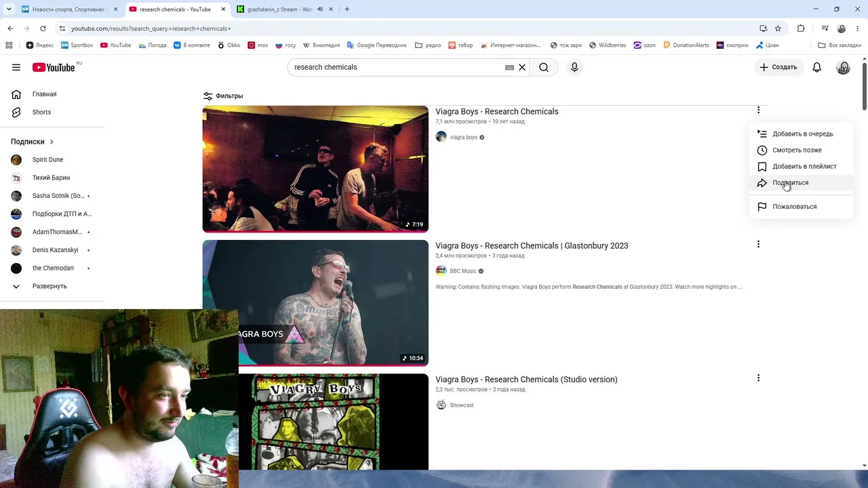Open the browser tab search dropdown
The image size is (868, 488).
(x=9, y=9)
